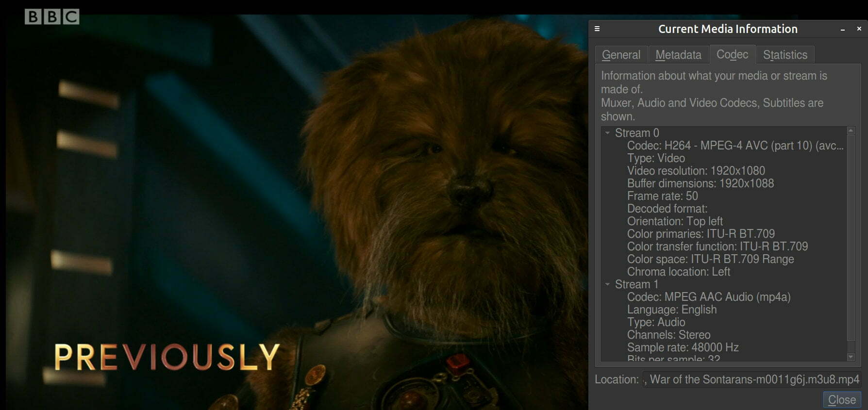Select 'Codec: MPEG AAC Audio (mp4a)' row
This screenshot has height=410, width=868.
pyautogui.click(x=724, y=296)
